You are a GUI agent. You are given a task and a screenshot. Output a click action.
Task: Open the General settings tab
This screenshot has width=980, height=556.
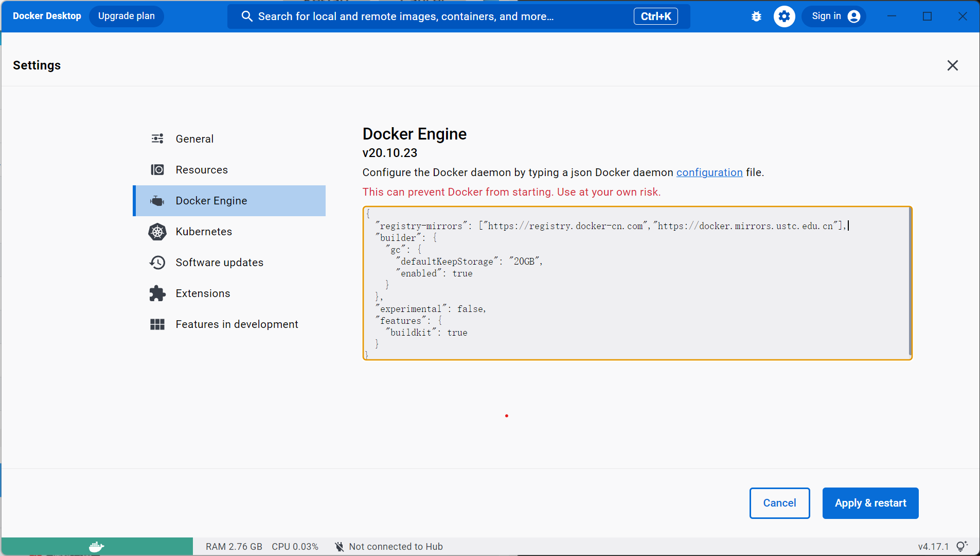pos(229,139)
